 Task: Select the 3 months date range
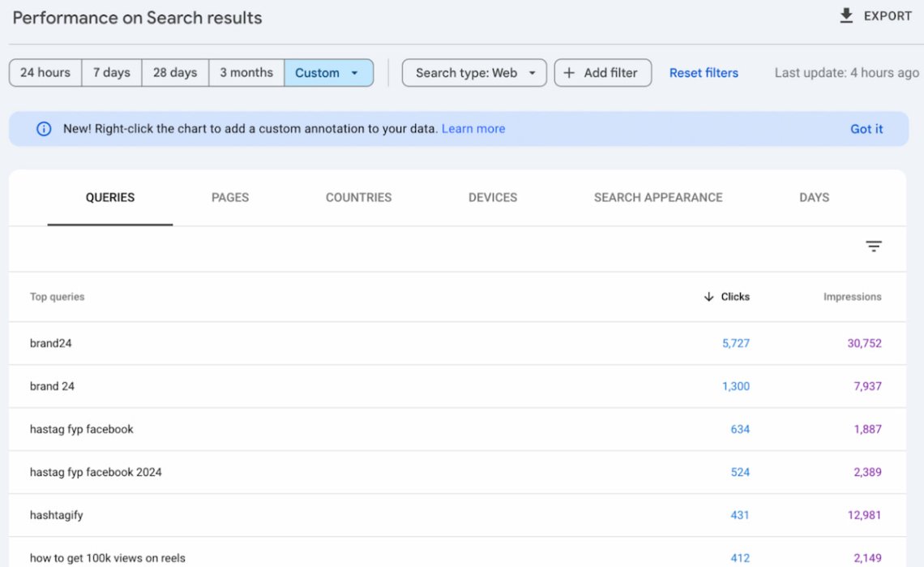246,73
